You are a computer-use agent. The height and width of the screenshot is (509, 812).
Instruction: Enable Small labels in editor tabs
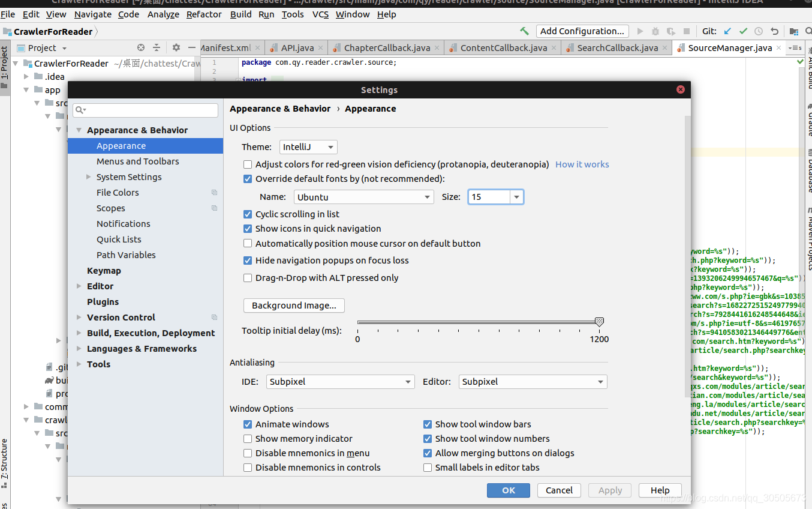428,468
